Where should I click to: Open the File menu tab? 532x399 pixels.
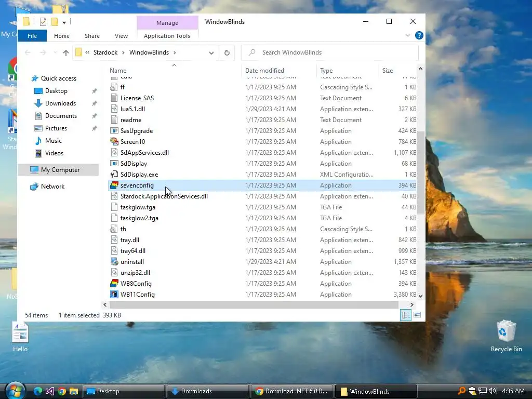pos(32,36)
